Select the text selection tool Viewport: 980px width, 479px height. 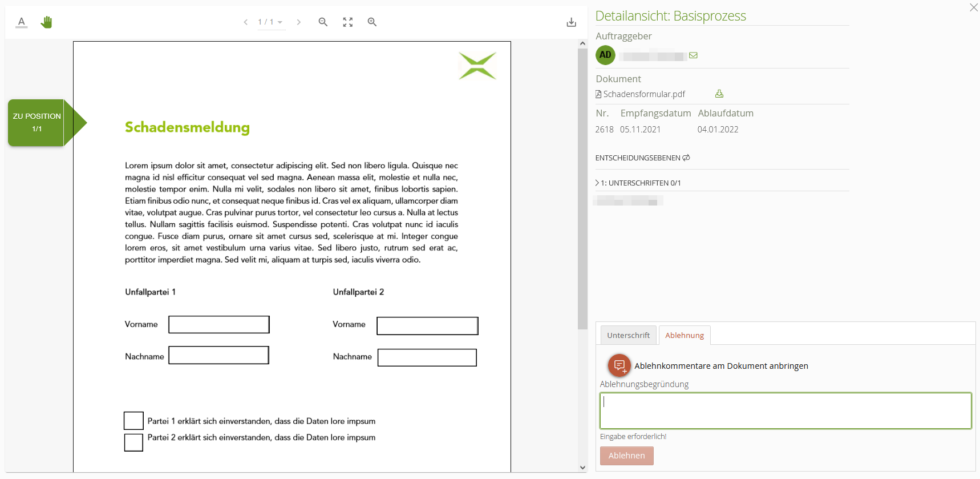22,22
